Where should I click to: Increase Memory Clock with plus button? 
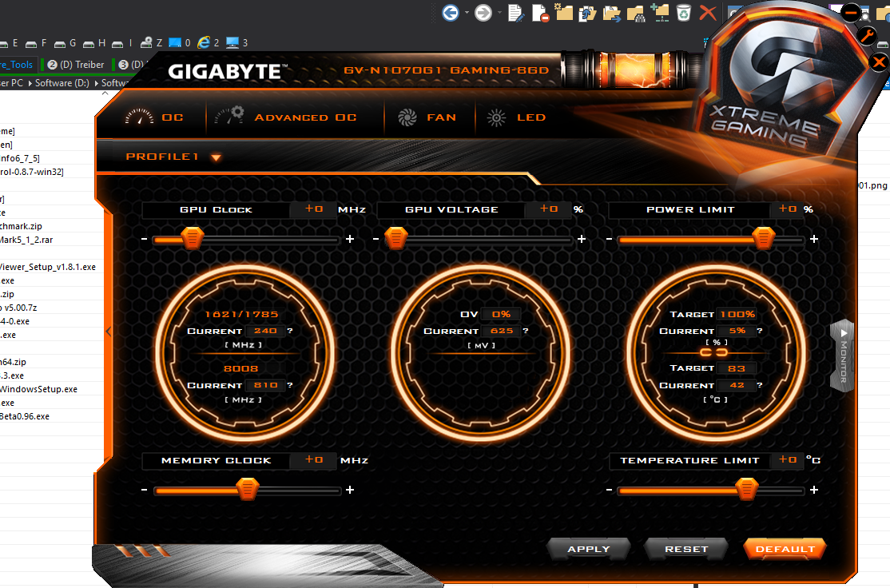(x=350, y=490)
